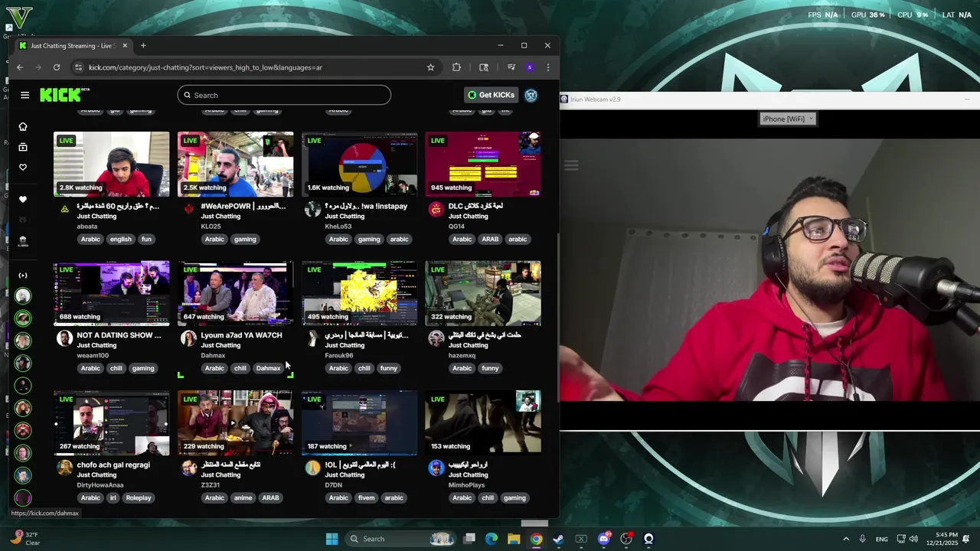
Task: Click the filled white heart icon in sidebar
Action: 23,200
